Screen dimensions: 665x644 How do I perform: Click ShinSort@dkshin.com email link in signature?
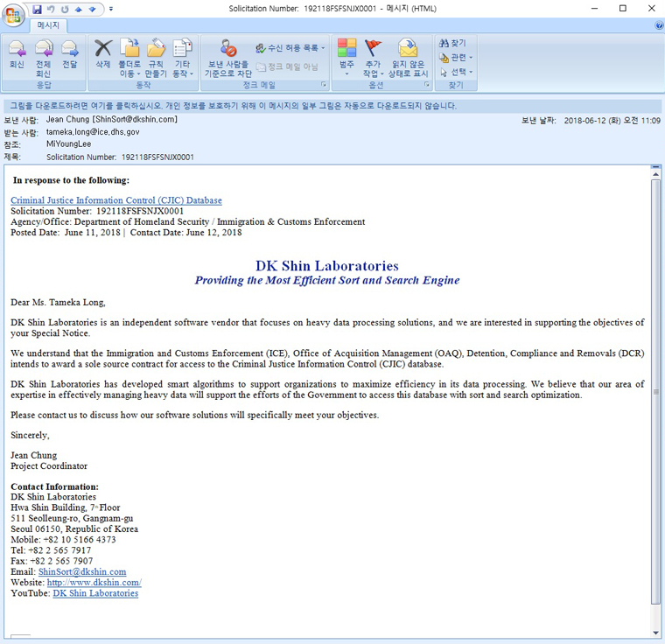coord(82,572)
